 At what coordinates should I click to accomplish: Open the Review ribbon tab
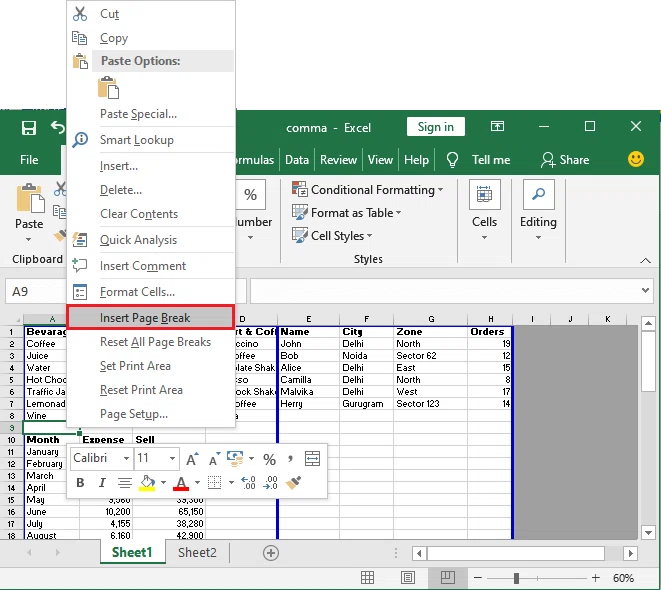pyautogui.click(x=338, y=160)
